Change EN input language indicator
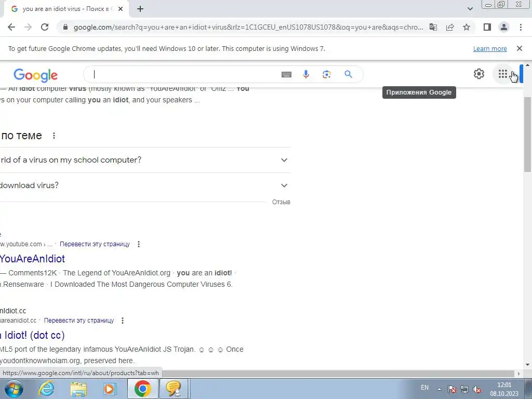The width and height of the screenshot is (532, 399). pos(424,388)
